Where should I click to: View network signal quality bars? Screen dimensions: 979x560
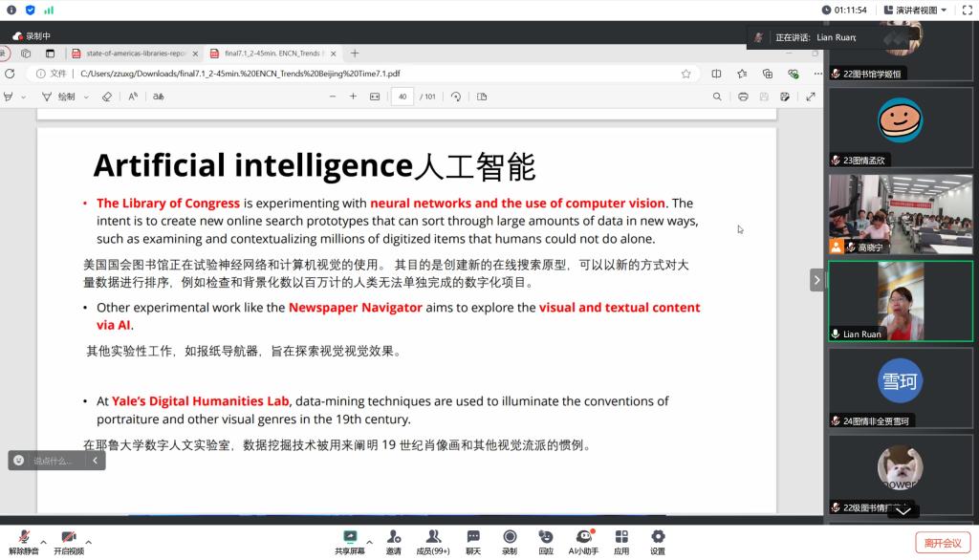click(x=49, y=10)
